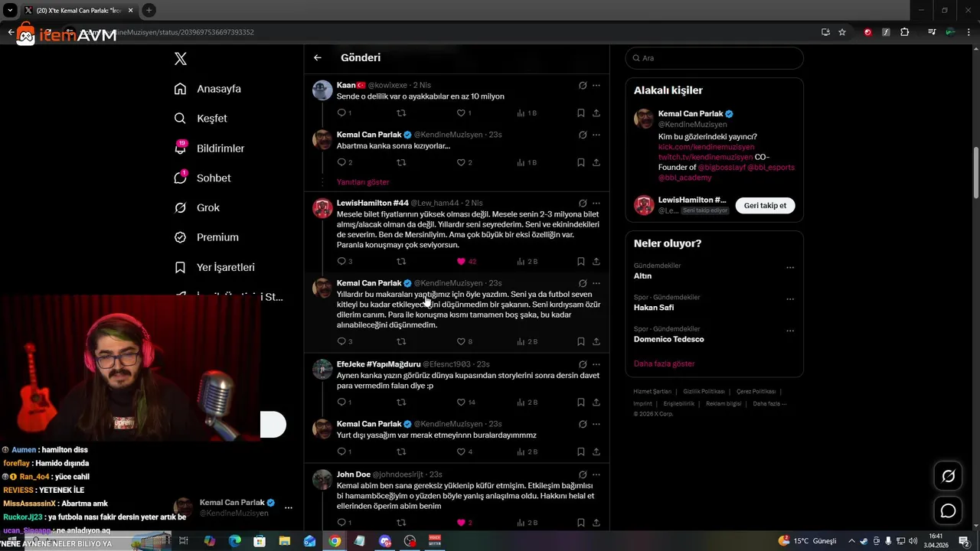
Task: Open more options for Hakan Safi trend
Action: click(790, 299)
